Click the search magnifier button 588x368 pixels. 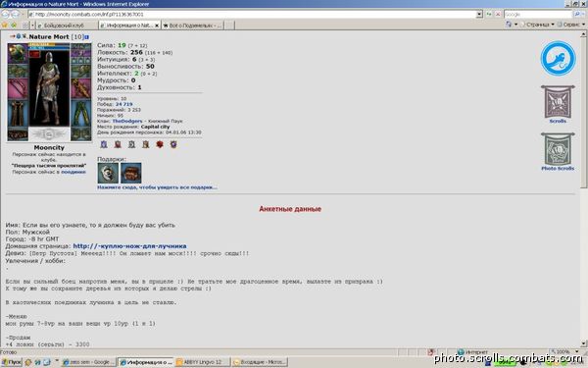tap(577, 15)
